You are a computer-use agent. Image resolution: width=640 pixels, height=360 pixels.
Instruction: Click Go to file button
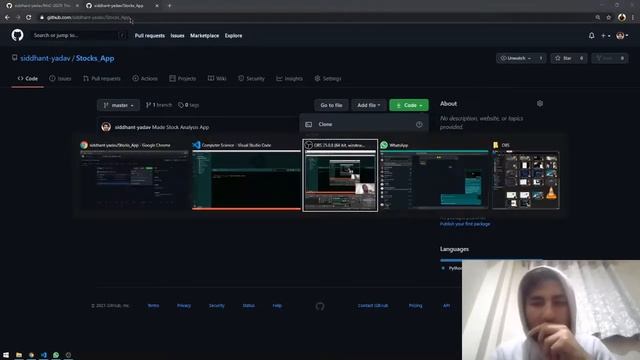pyautogui.click(x=331, y=105)
